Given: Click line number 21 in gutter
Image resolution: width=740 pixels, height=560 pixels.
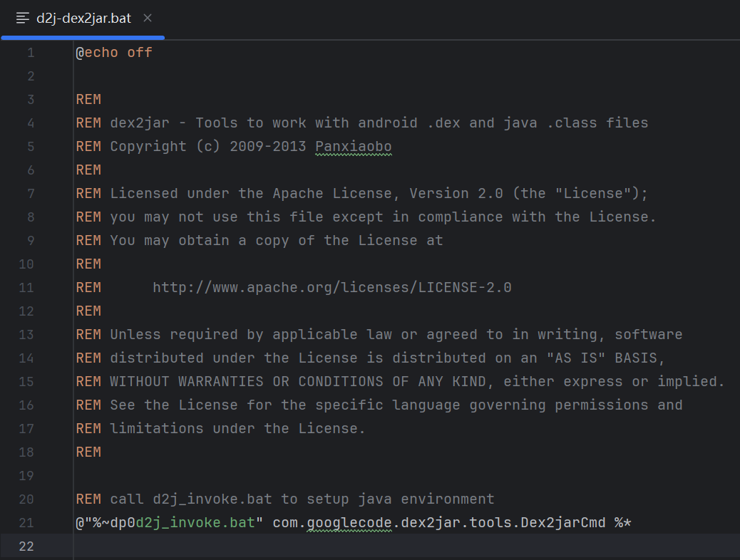Looking at the screenshot, I should coord(26,523).
